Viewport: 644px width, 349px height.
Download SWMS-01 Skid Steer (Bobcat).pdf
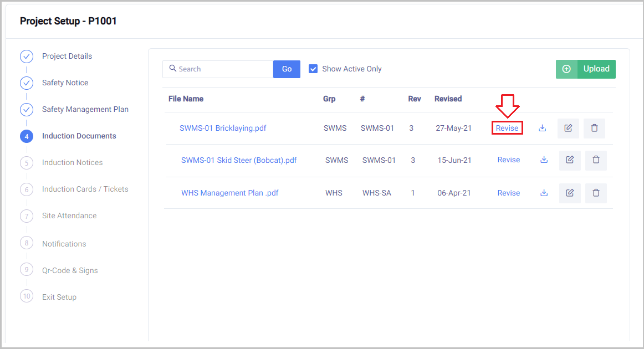point(544,160)
